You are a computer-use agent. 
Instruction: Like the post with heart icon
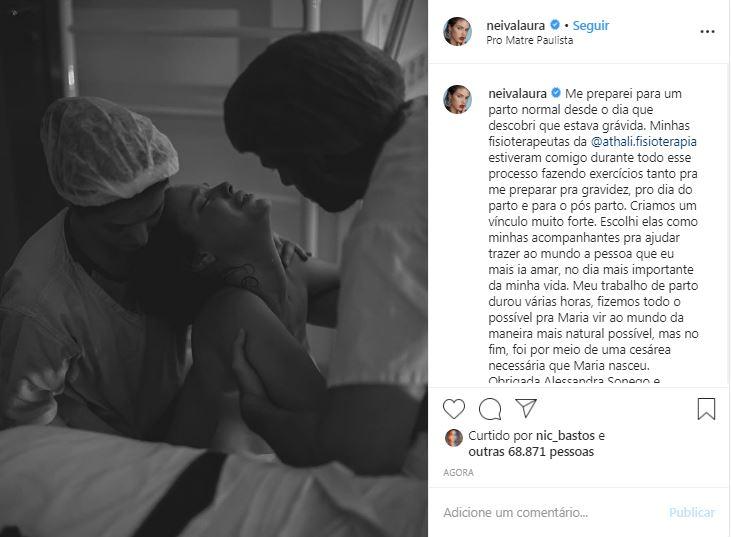click(x=454, y=409)
